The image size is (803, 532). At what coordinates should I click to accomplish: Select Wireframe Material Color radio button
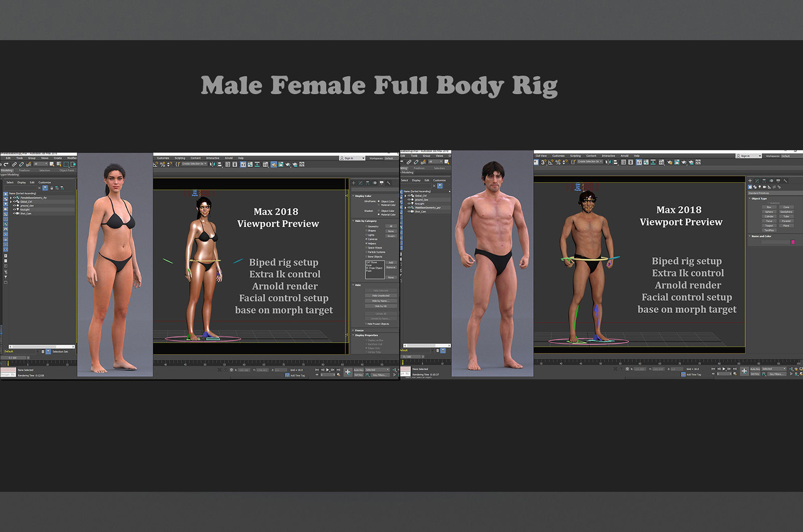pos(378,205)
